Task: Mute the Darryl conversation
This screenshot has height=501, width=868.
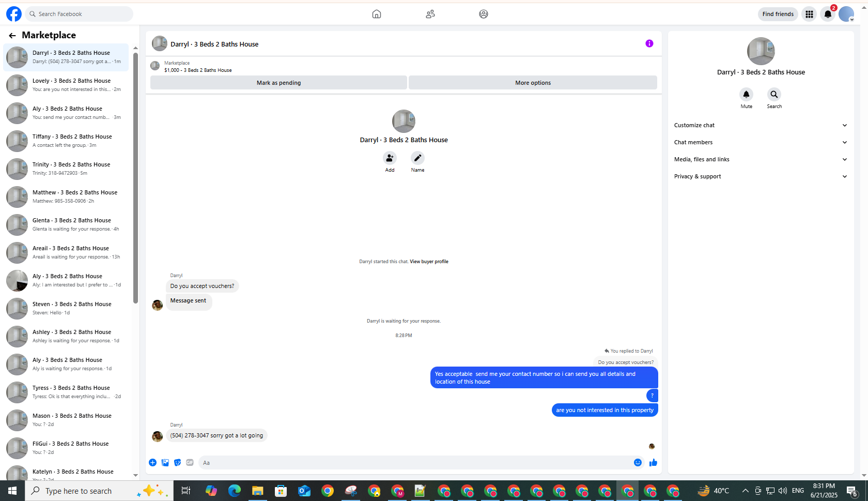Action: point(746,94)
